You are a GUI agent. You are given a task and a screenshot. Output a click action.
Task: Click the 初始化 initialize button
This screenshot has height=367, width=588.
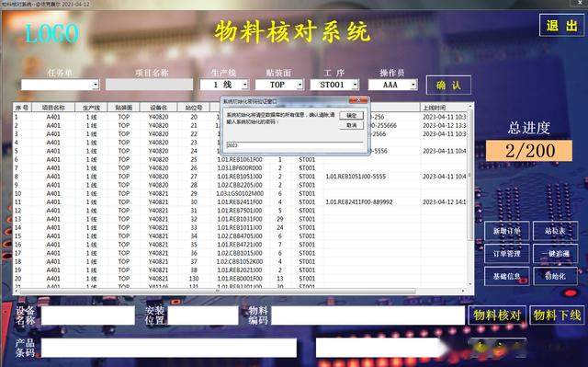coord(555,276)
